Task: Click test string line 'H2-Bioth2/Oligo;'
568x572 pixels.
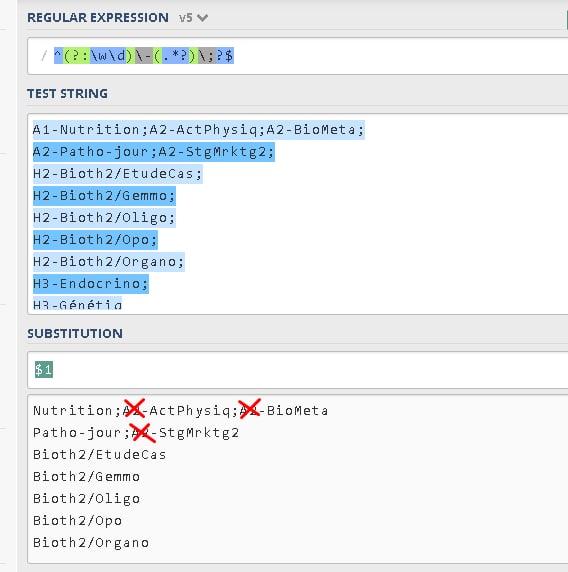Action: [104, 218]
